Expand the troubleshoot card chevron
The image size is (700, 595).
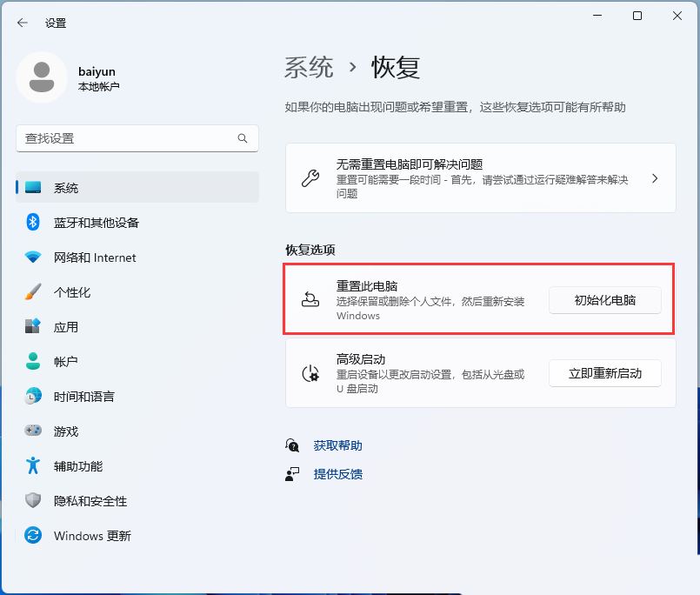(x=655, y=178)
